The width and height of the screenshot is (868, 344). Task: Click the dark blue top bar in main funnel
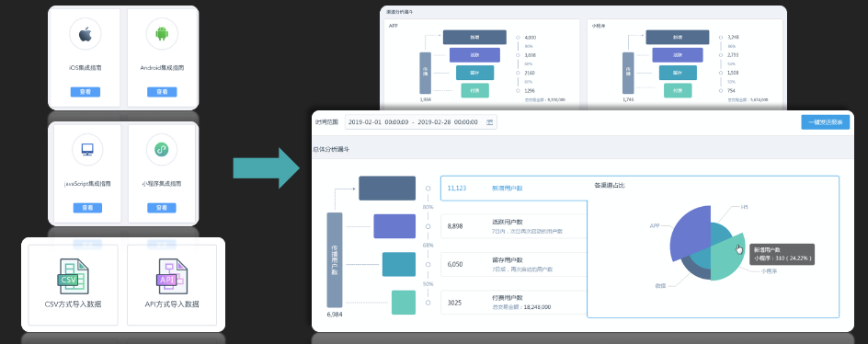[x=387, y=189]
